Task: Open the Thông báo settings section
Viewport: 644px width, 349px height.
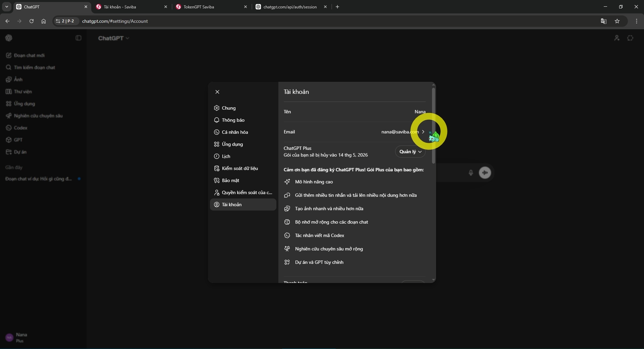Action: tap(243, 120)
